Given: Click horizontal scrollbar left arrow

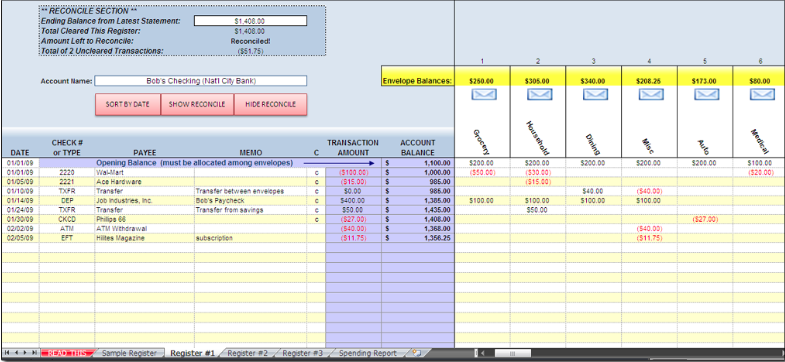Looking at the screenshot, I should pyautogui.click(x=482, y=353).
